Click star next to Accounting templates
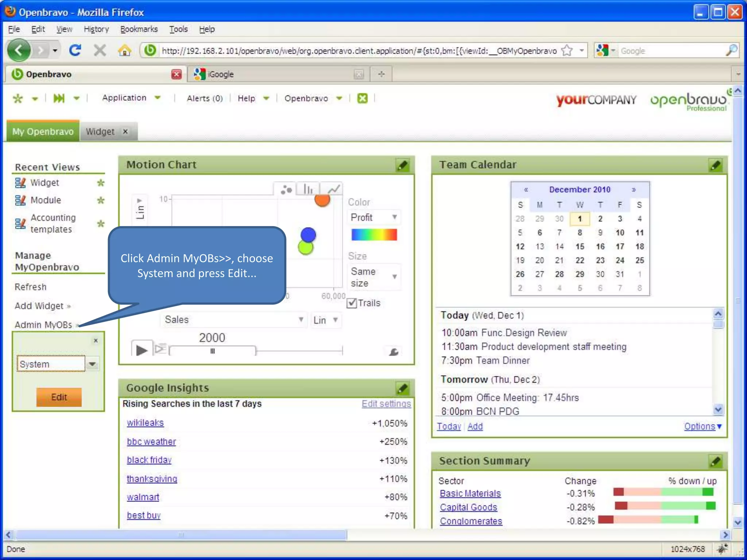The image size is (747, 560). (x=101, y=223)
